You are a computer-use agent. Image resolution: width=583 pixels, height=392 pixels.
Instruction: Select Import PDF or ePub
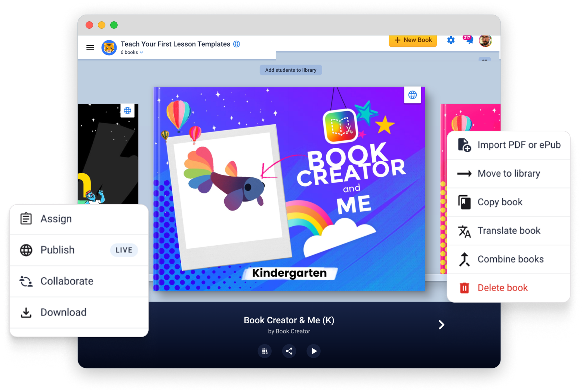click(x=509, y=145)
